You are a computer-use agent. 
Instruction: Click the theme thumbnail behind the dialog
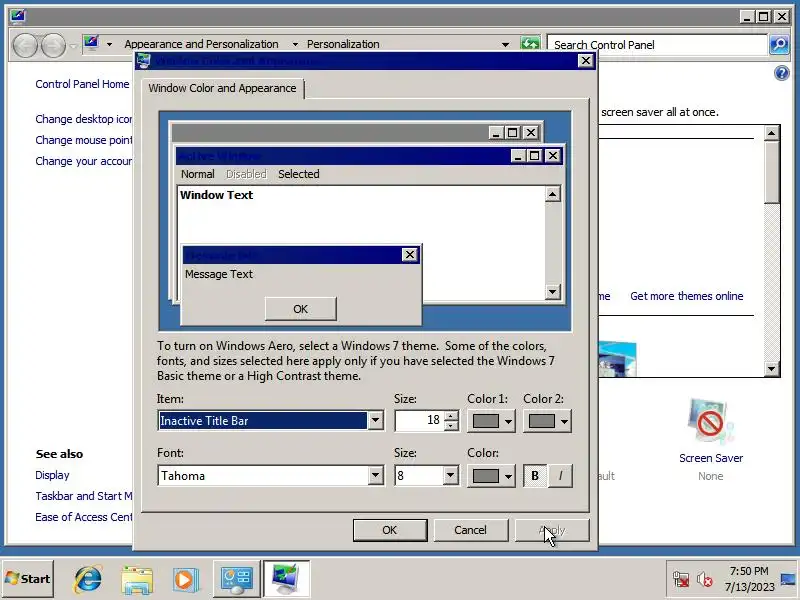(617, 359)
